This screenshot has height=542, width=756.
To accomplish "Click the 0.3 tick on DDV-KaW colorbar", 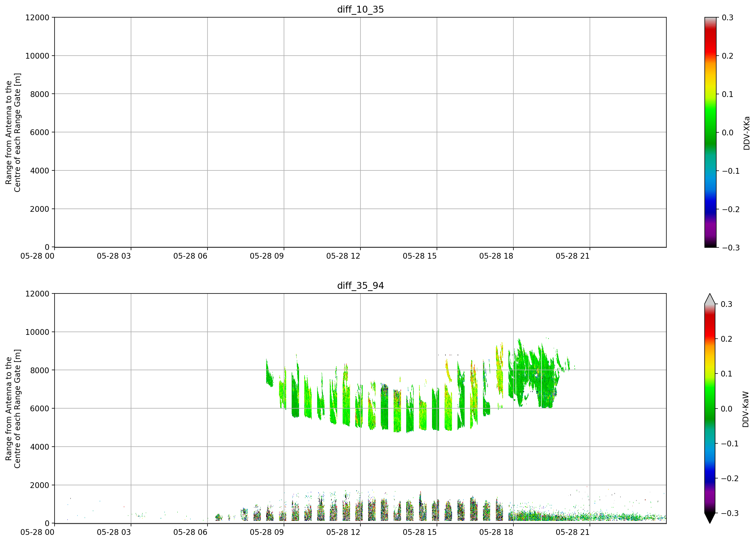I will (727, 304).
